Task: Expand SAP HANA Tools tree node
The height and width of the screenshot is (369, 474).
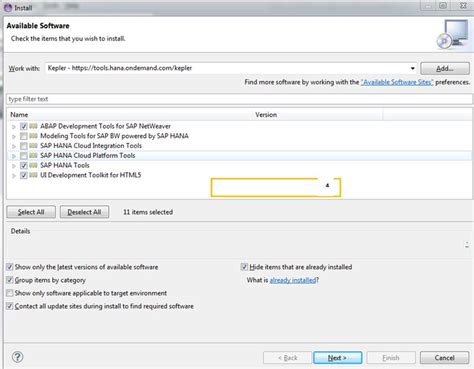Action: pyautogui.click(x=14, y=166)
